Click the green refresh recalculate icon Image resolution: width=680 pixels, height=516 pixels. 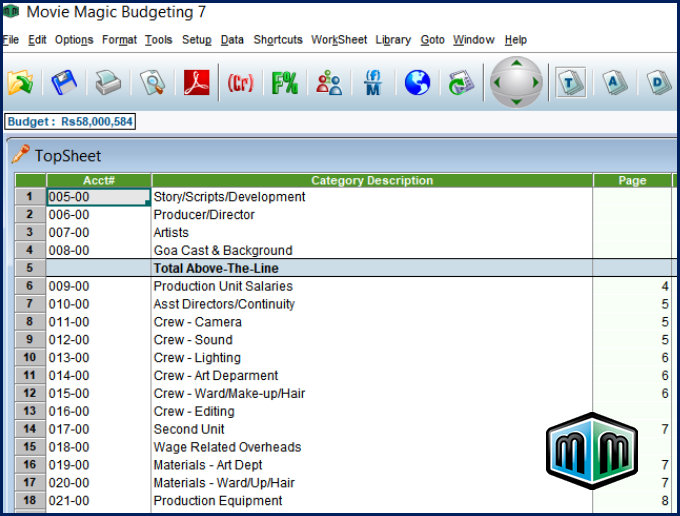pyautogui.click(x=461, y=82)
